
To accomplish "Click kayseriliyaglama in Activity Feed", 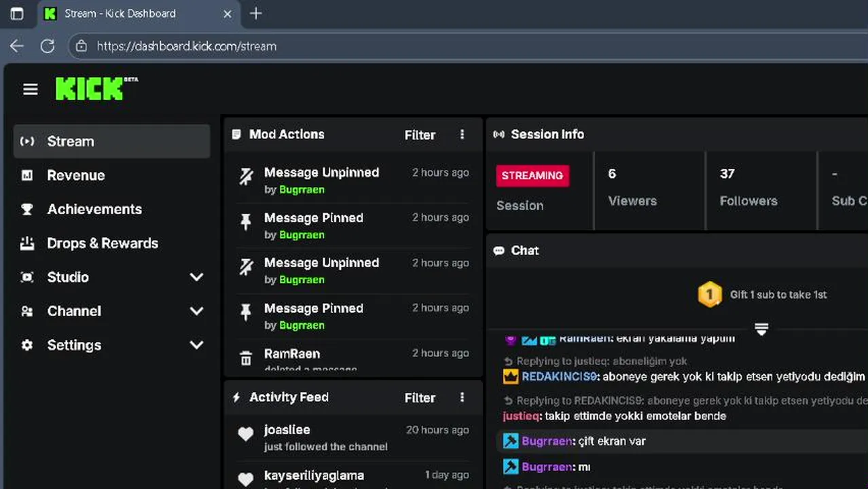I will click(x=314, y=475).
